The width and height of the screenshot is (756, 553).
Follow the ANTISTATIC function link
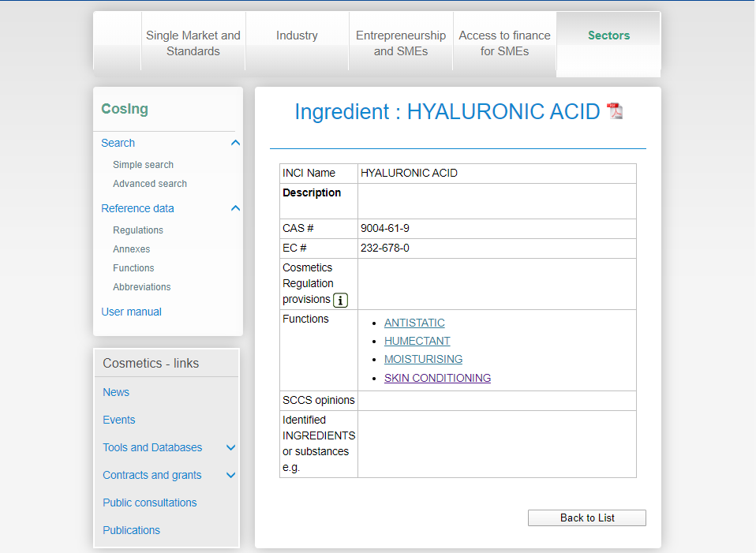[414, 323]
